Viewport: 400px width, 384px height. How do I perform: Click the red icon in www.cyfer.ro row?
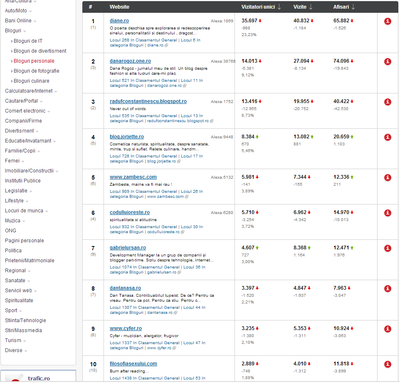tap(387, 329)
